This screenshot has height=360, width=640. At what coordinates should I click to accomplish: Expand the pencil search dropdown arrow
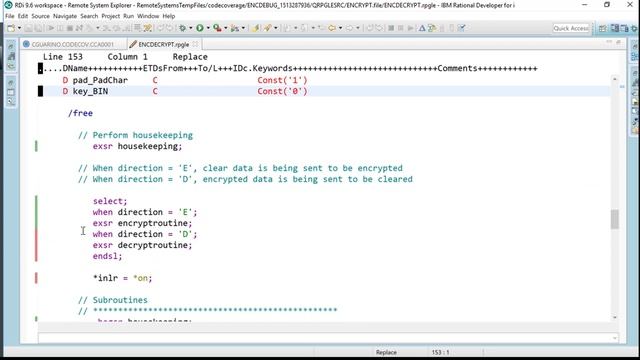[x=276, y=28]
